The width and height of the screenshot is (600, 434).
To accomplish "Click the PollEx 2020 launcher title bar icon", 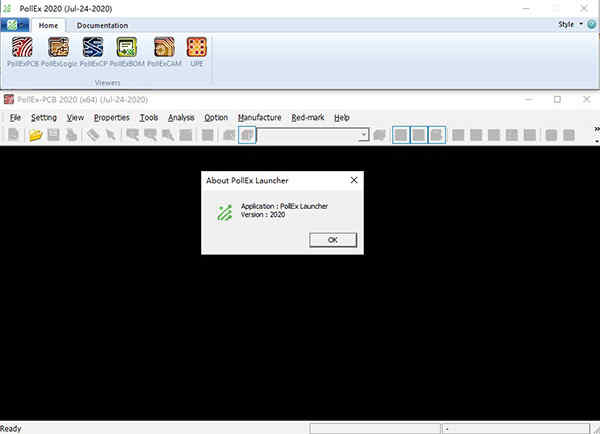I will 7,8.
